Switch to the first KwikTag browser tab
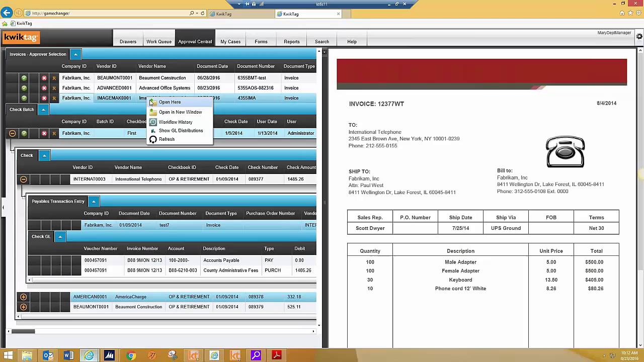The height and width of the screenshot is (362, 644). pyautogui.click(x=240, y=14)
